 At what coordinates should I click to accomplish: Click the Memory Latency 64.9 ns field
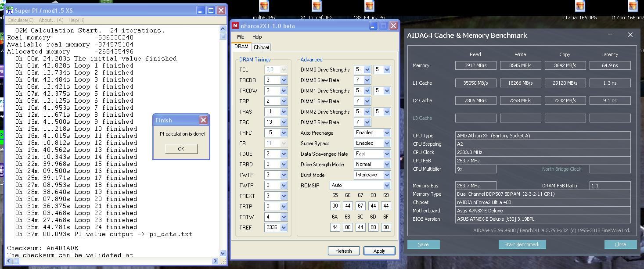(x=610, y=65)
